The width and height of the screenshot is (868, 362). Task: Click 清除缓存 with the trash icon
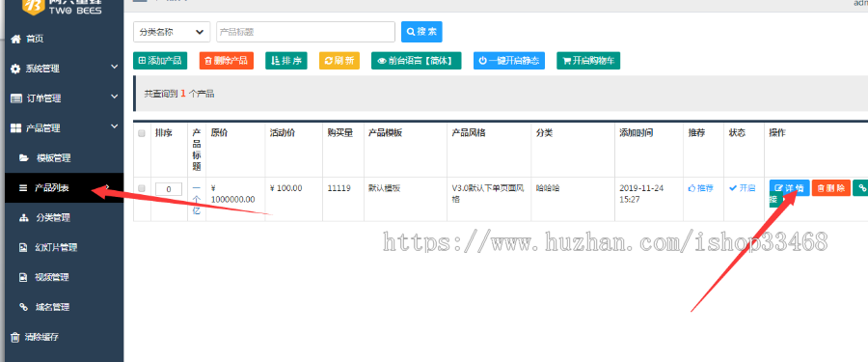pyautogui.click(x=35, y=337)
